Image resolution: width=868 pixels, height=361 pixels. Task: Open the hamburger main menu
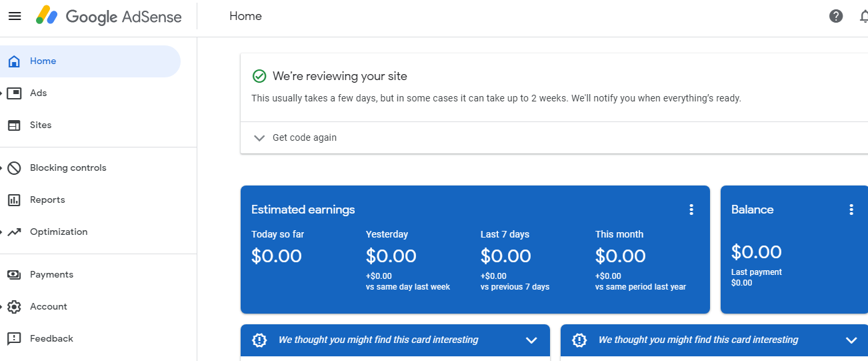[14, 16]
